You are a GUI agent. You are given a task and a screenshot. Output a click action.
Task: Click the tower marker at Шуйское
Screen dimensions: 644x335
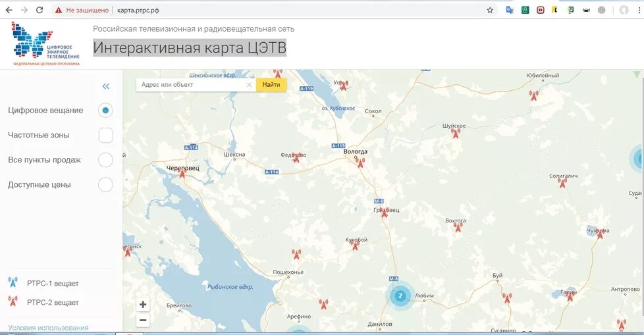tap(456, 132)
